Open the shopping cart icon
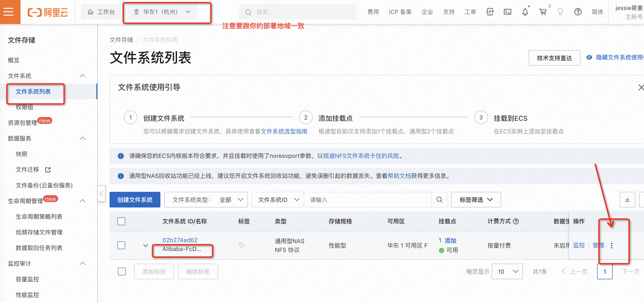 (543, 12)
